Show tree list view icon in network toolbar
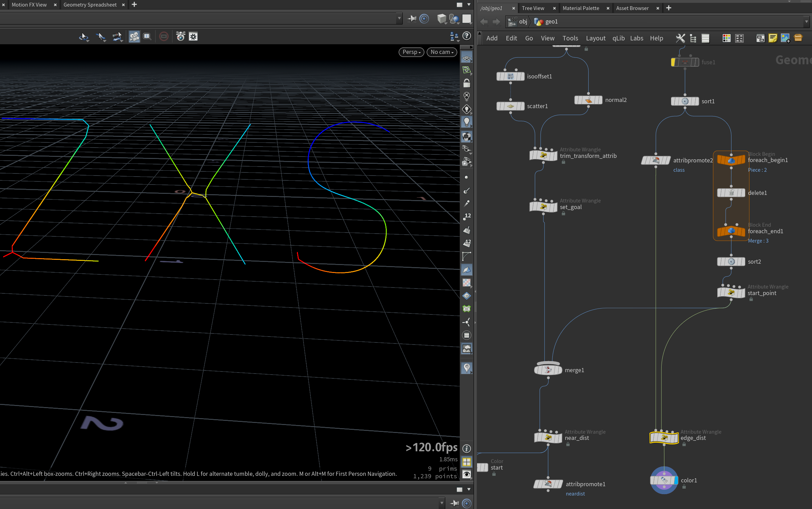 (x=693, y=38)
